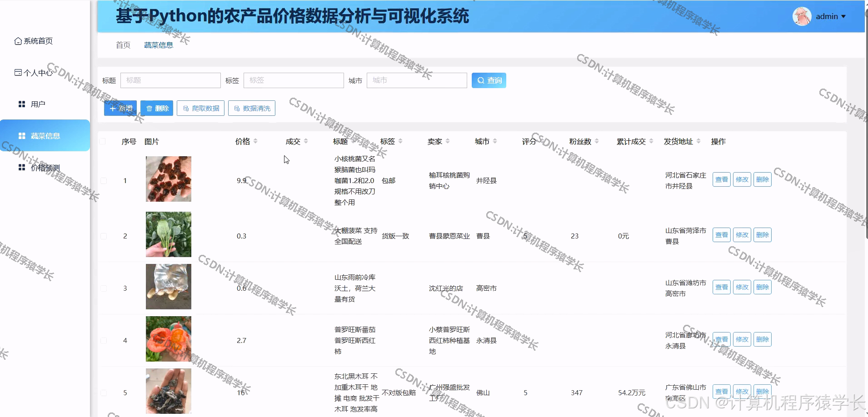Sort by 粉丝数 column arrows
The height and width of the screenshot is (417, 868).
tap(597, 141)
